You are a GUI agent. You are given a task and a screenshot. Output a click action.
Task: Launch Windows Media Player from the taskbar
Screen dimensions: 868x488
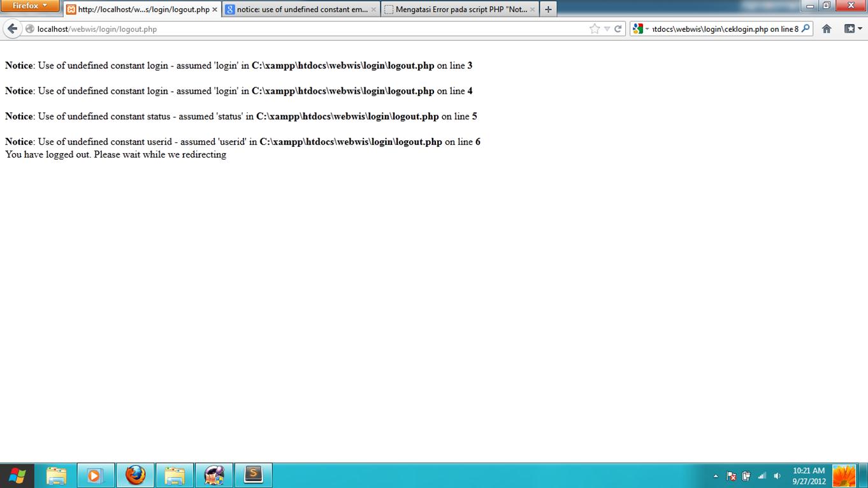tap(95, 476)
